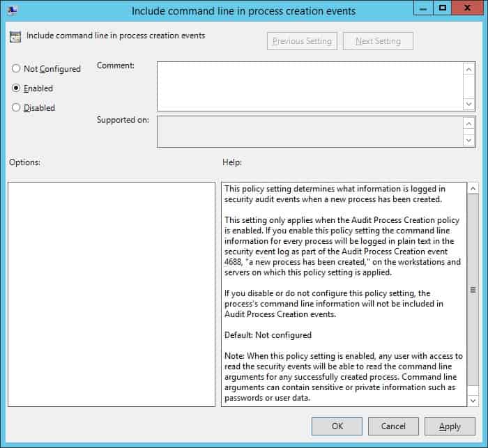
Task: Close the dialog with the red X
Action: coord(468,8)
